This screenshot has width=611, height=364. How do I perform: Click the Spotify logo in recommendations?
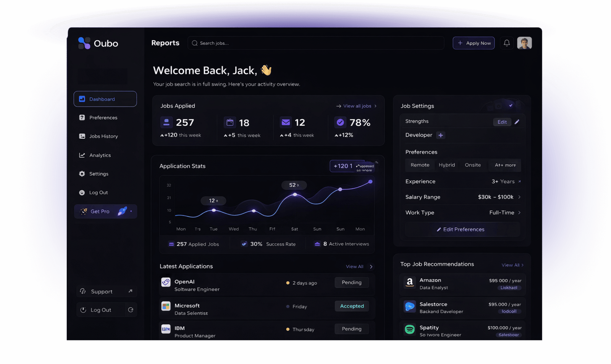tap(410, 329)
